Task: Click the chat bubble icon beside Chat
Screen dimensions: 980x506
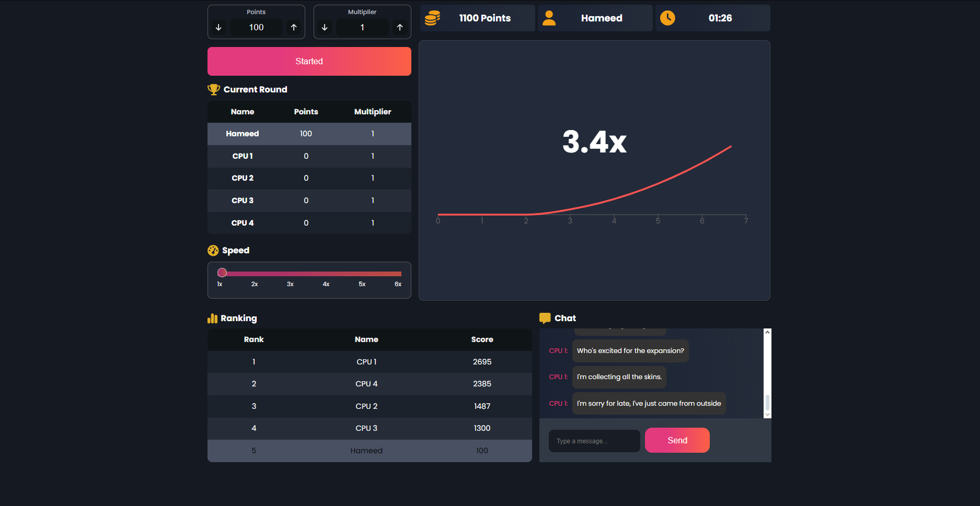Action: 545,317
